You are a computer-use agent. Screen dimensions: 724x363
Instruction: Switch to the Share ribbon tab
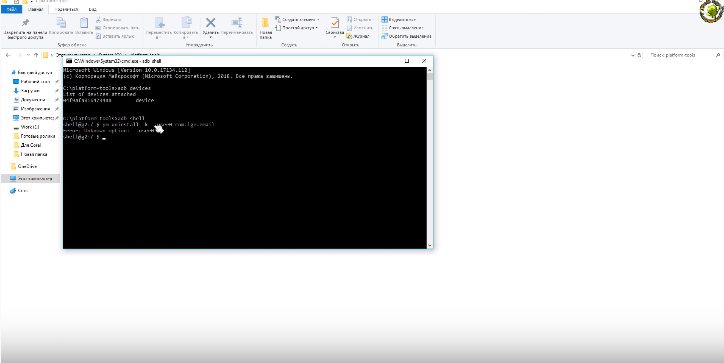(x=66, y=9)
